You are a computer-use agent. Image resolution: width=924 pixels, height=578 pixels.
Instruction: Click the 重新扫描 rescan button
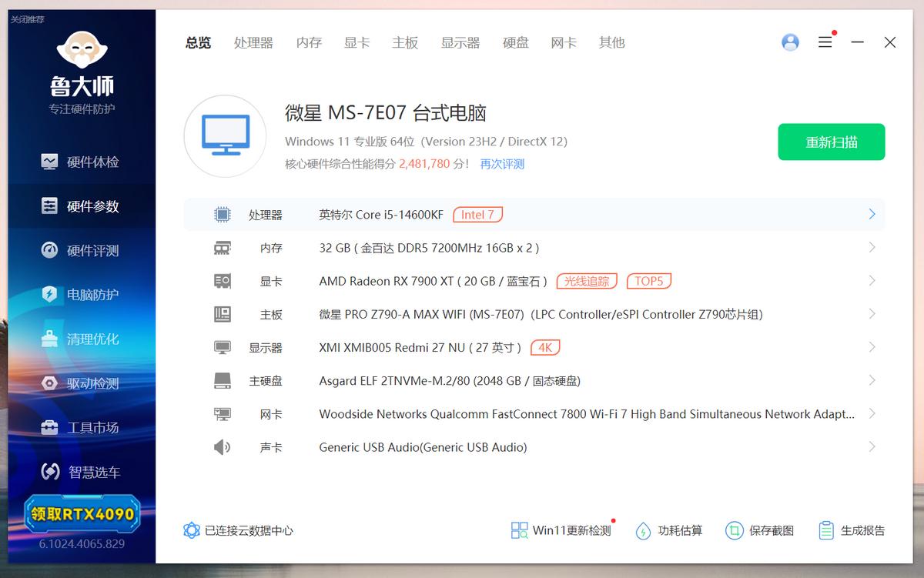(832, 142)
